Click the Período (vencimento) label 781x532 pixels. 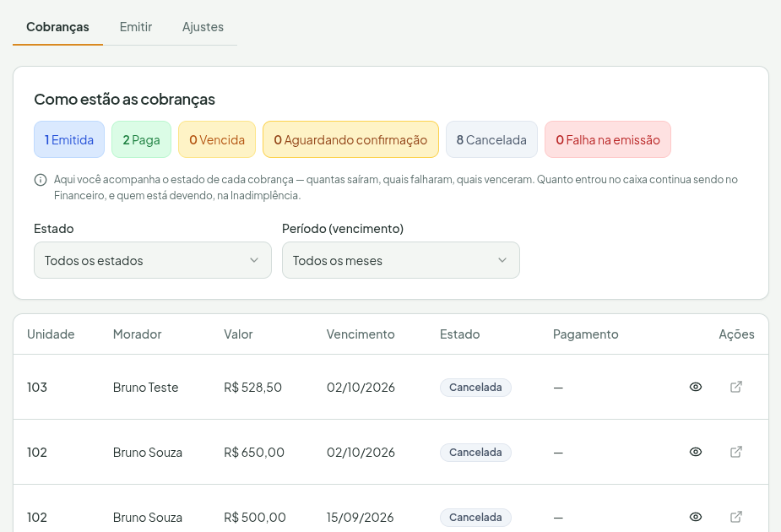point(343,229)
